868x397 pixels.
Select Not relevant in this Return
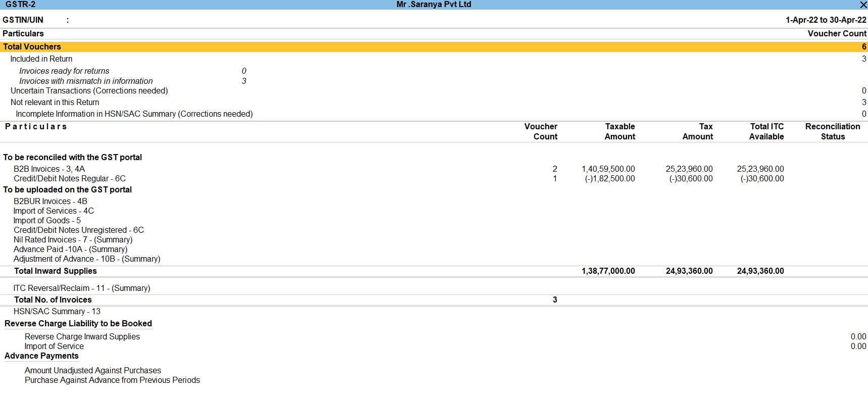[55, 102]
